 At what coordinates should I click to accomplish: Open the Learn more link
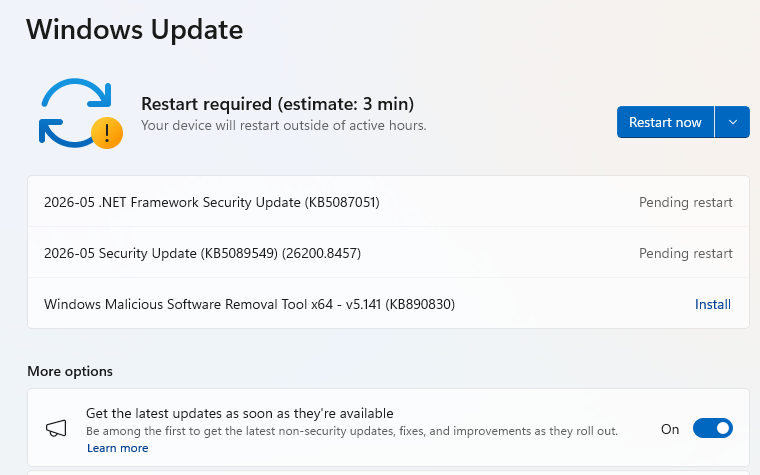(118, 448)
